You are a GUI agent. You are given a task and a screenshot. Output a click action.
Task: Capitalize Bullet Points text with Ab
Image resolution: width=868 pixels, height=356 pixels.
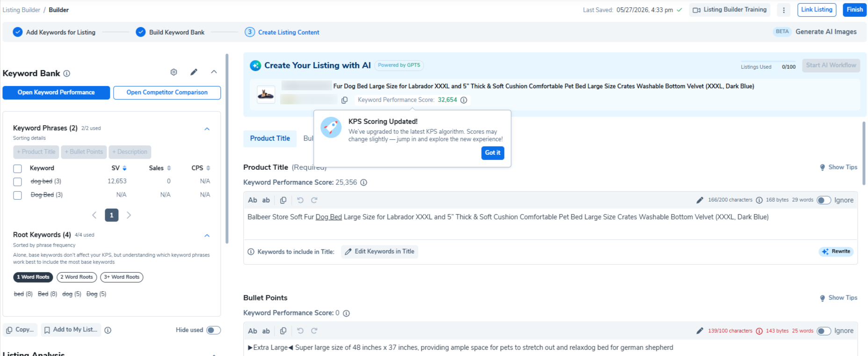(253, 331)
